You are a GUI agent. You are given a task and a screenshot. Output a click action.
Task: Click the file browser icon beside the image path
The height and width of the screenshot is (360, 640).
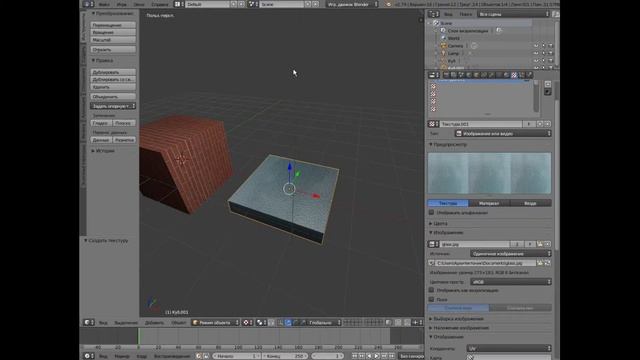click(x=540, y=263)
